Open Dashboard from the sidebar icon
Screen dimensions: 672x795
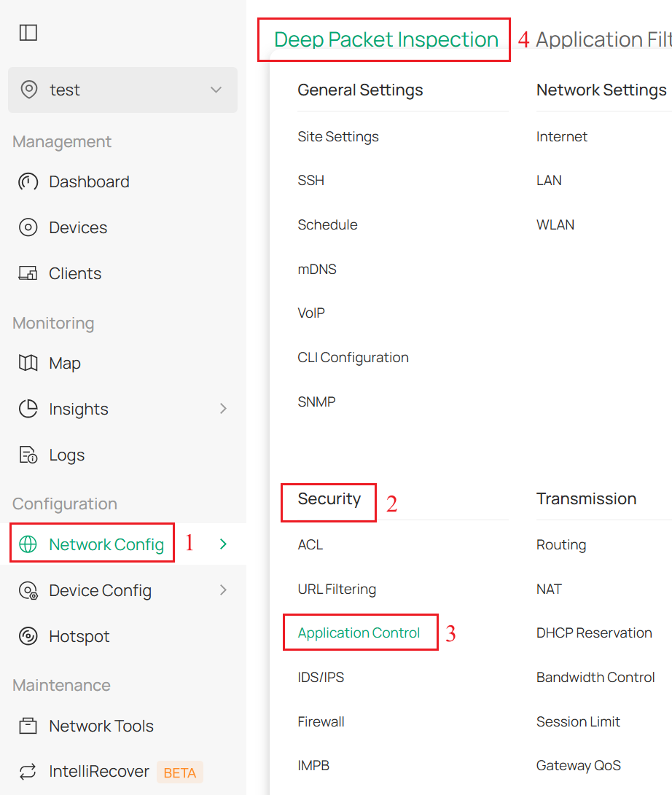[27, 181]
